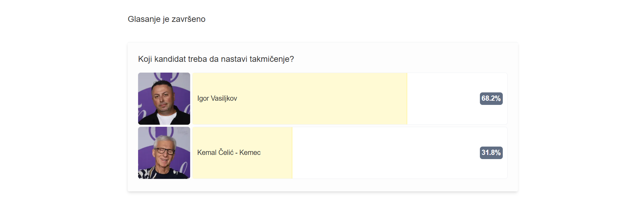Click the word "završeno" in the heading
Screen dimensions: 644x215
188,19
